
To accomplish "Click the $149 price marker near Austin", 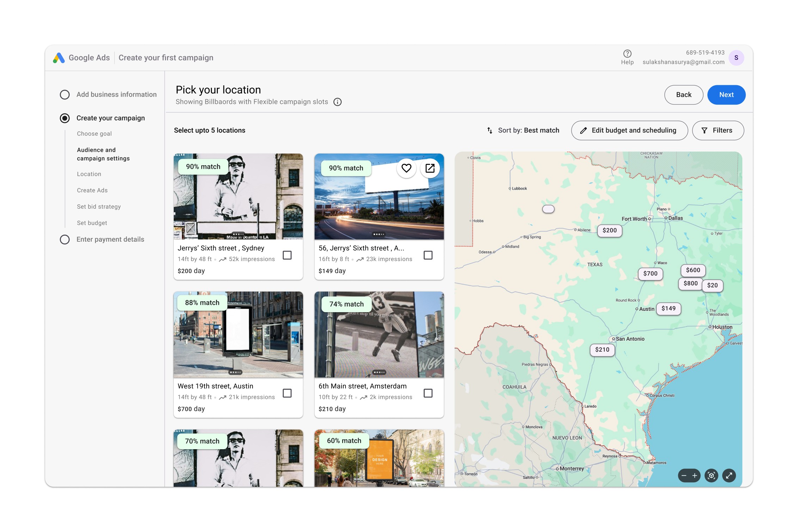I will pyautogui.click(x=668, y=309).
